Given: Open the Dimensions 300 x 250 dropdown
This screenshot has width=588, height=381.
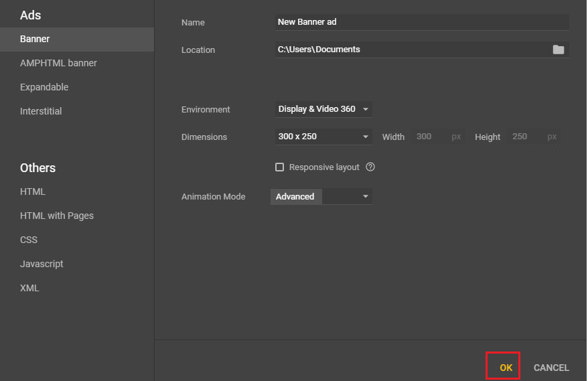Looking at the screenshot, I should click(x=323, y=137).
